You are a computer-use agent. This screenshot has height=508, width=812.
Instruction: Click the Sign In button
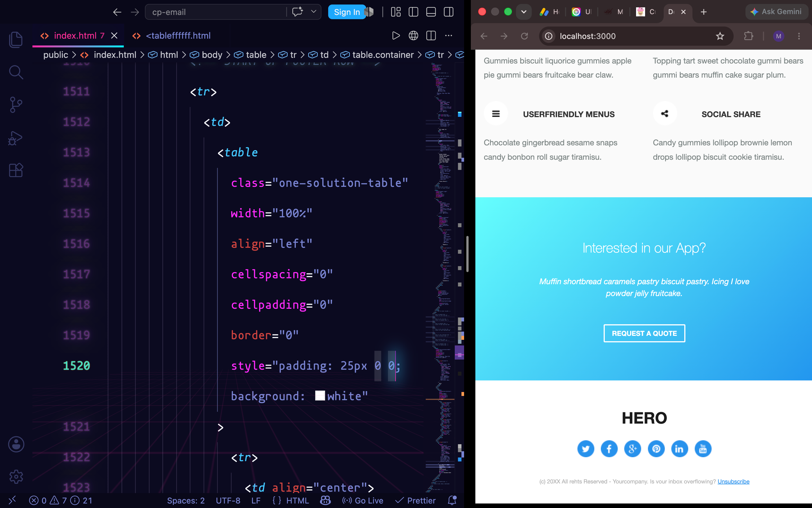[x=347, y=12]
